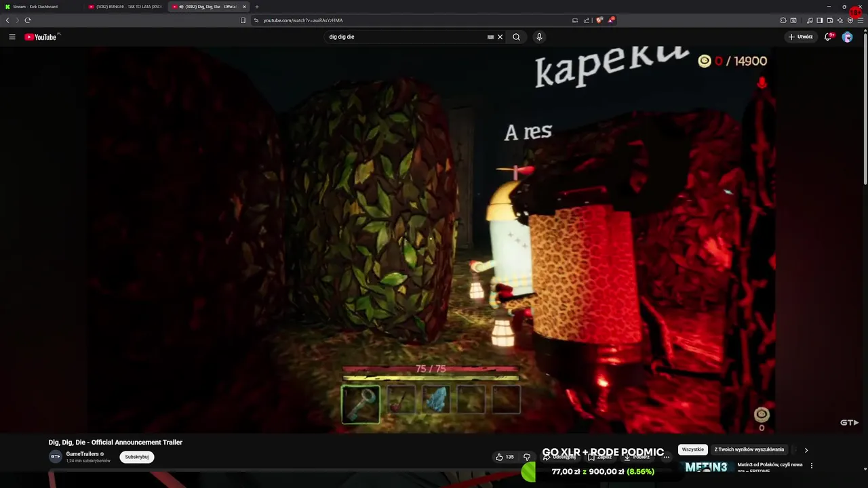This screenshot has height=488, width=868.
Task: Click the video title text
Action: [x=115, y=443]
